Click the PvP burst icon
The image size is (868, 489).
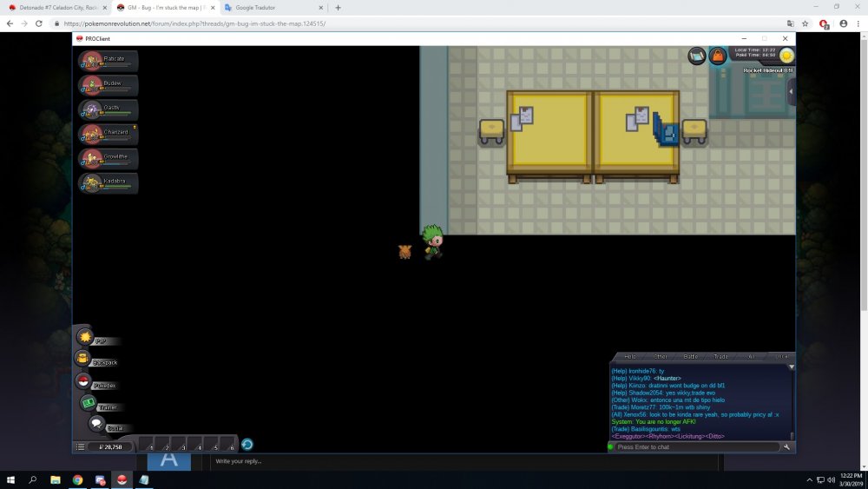click(x=84, y=337)
